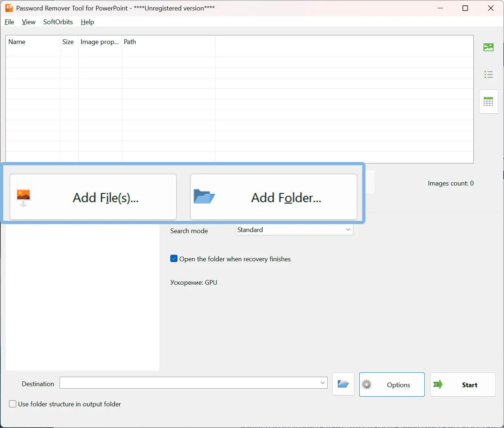Click the app icon in title bar
504x428 pixels.
[x=9, y=8]
